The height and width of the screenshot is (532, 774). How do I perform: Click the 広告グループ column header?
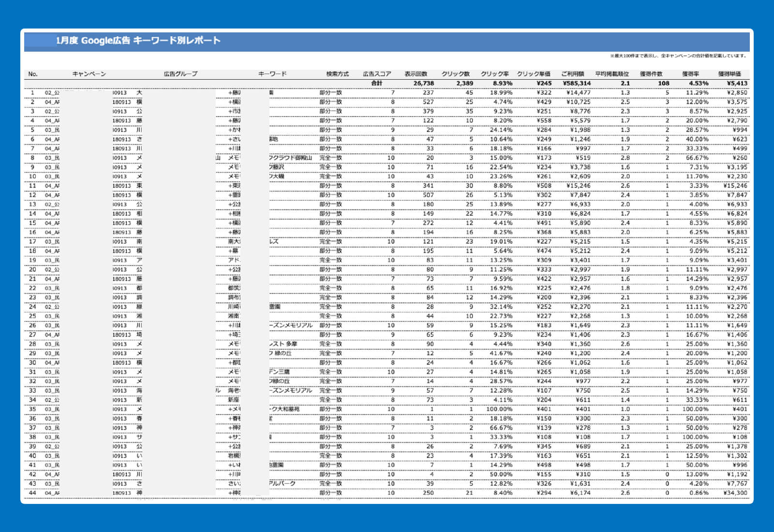(x=180, y=74)
